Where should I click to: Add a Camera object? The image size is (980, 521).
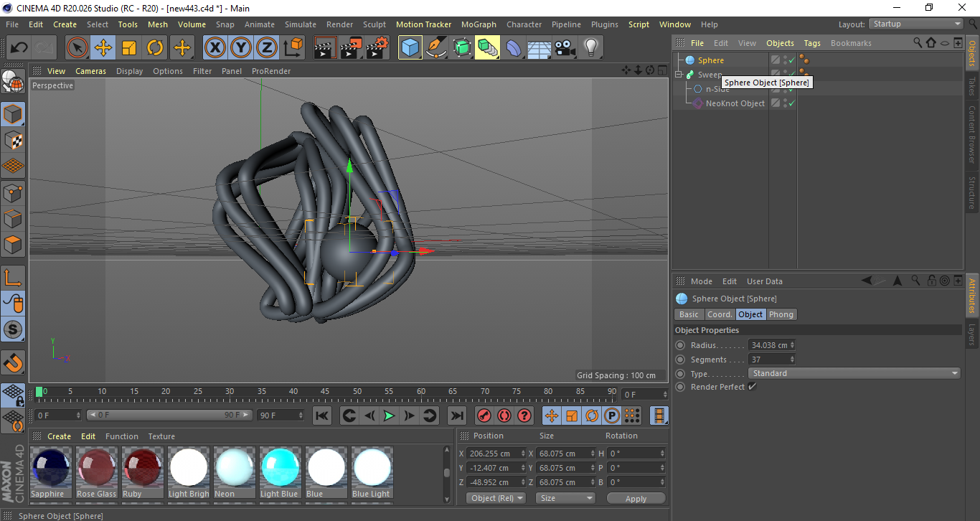tap(565, 48)
